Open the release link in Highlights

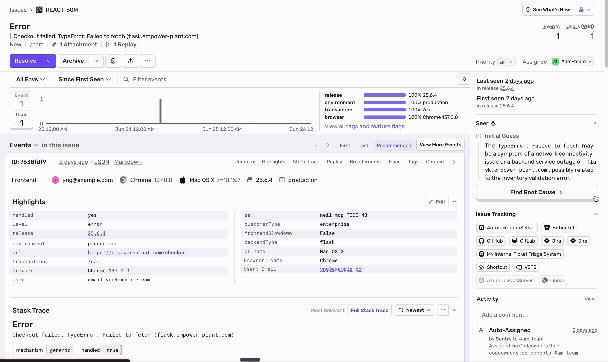(96, 233)
